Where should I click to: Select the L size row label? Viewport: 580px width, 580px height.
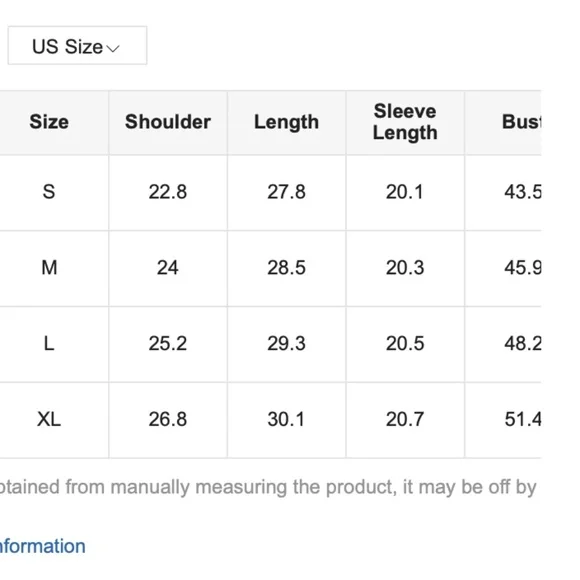point(49,344)
